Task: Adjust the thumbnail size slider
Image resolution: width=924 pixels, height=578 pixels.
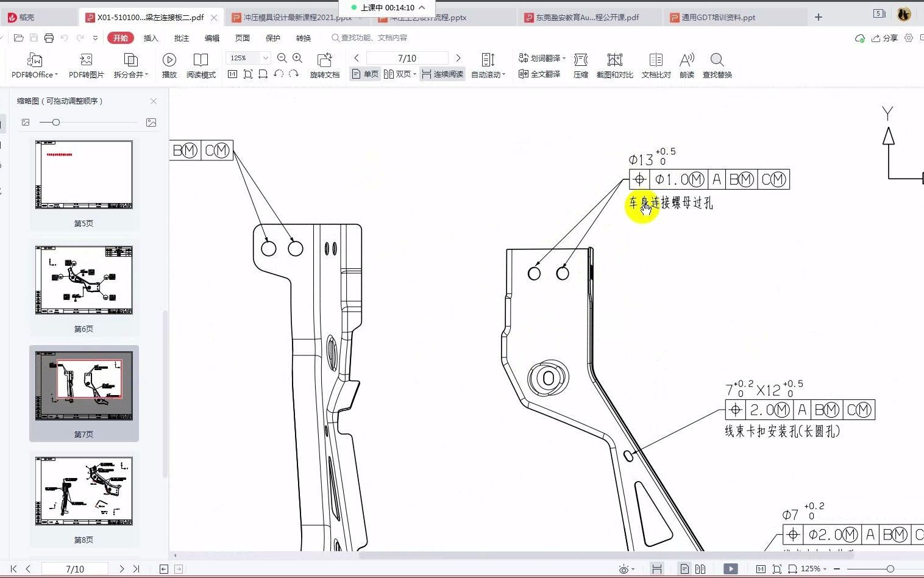Action: (x=55, y=122)
